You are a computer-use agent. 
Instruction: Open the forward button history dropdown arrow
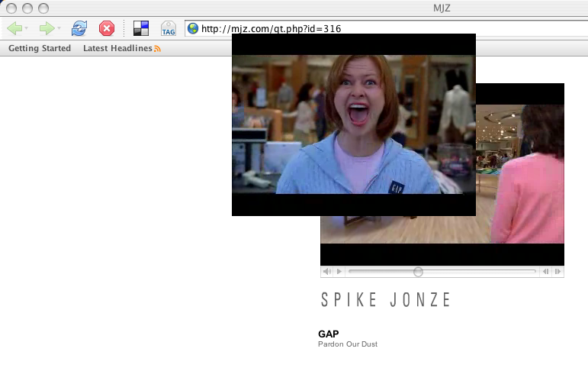pyautogui.click(x=59, y=28)
